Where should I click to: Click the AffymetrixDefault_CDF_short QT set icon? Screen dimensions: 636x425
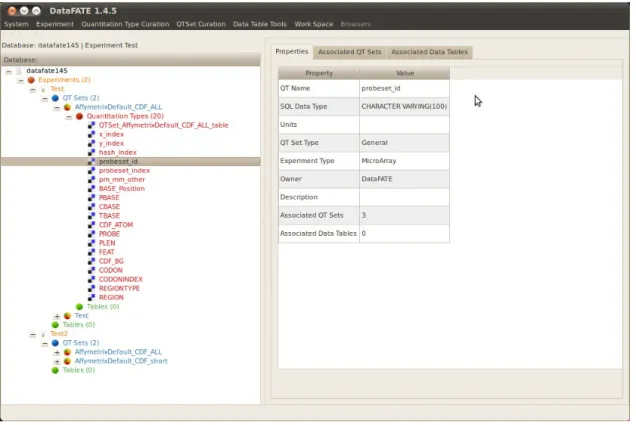(x=67, y=361)
